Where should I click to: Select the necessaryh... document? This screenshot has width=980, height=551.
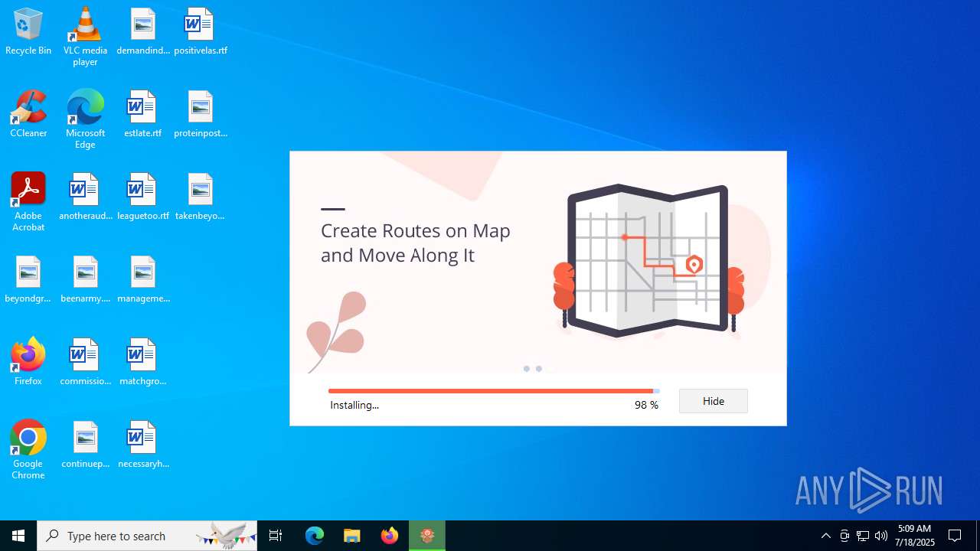tap(143, 445)
